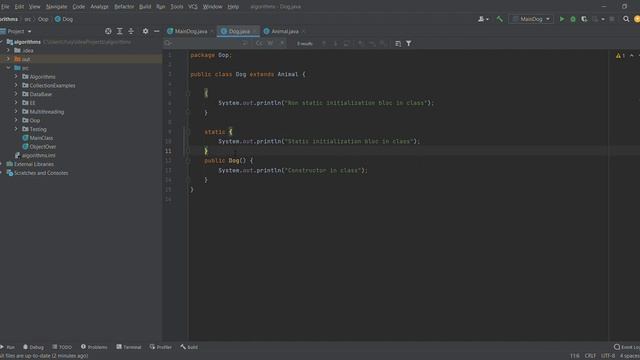Click the warning indicator in editor corner

pyautogui.click(x=620, y=56)
